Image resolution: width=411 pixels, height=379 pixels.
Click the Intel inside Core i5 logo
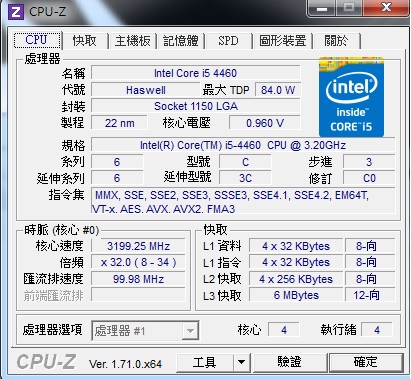[351, 97]
